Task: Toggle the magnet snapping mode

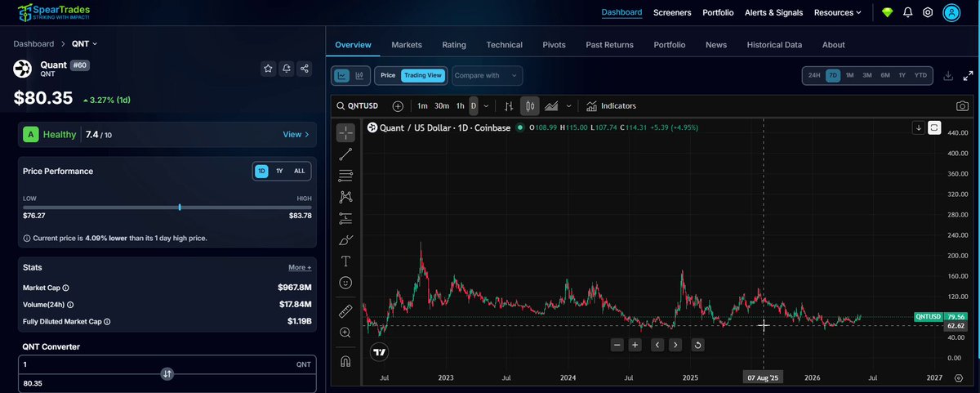Action: click(x=345, y=360)
